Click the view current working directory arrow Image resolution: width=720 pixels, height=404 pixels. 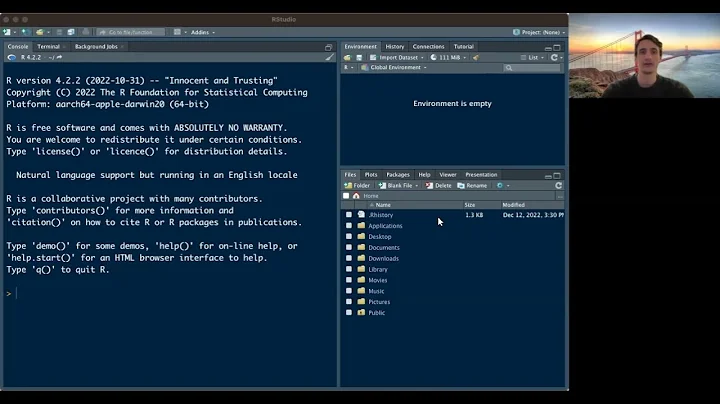click(x=59, y=57)
